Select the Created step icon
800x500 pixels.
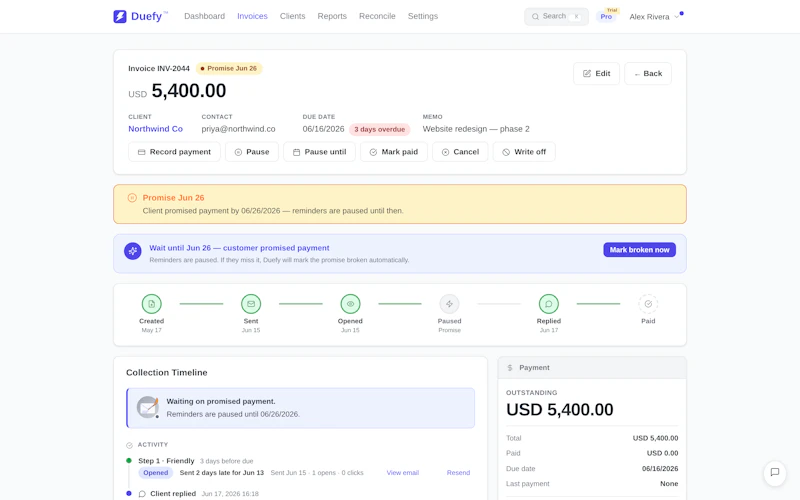click(x=152, y=304)
